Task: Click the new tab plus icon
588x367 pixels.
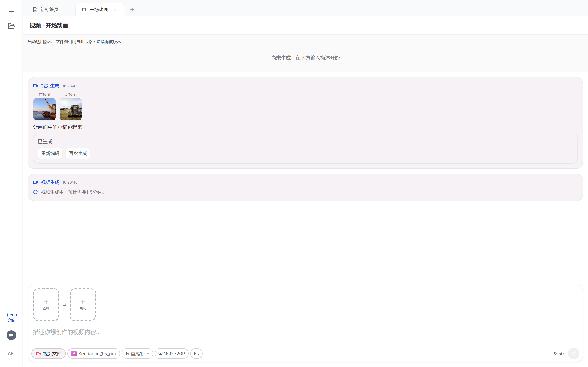Action: coord(132,9)
